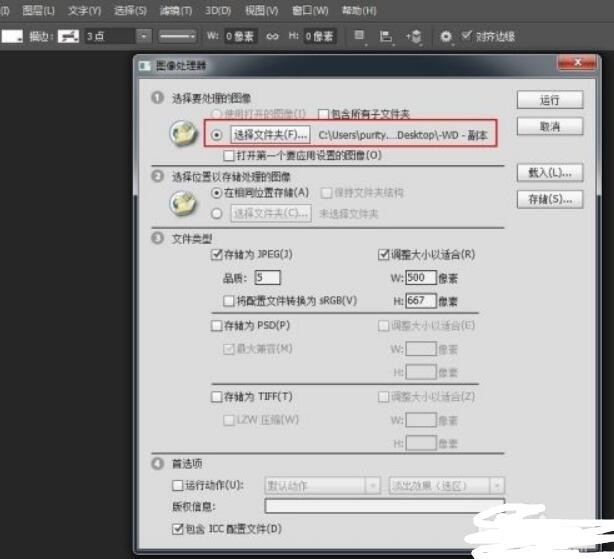Screen dimensions: 614x559
Task: Click the source folder icon in section 1
Action: tap(183, 134)
